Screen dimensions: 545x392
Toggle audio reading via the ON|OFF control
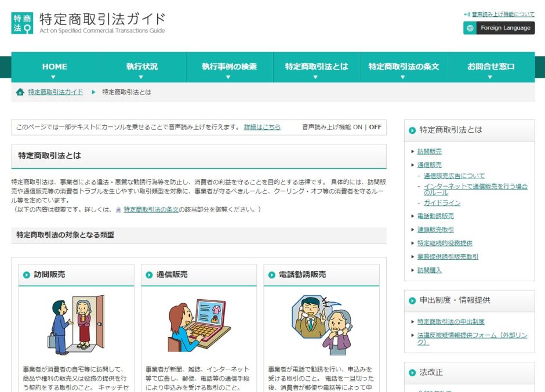pos(365,127)
